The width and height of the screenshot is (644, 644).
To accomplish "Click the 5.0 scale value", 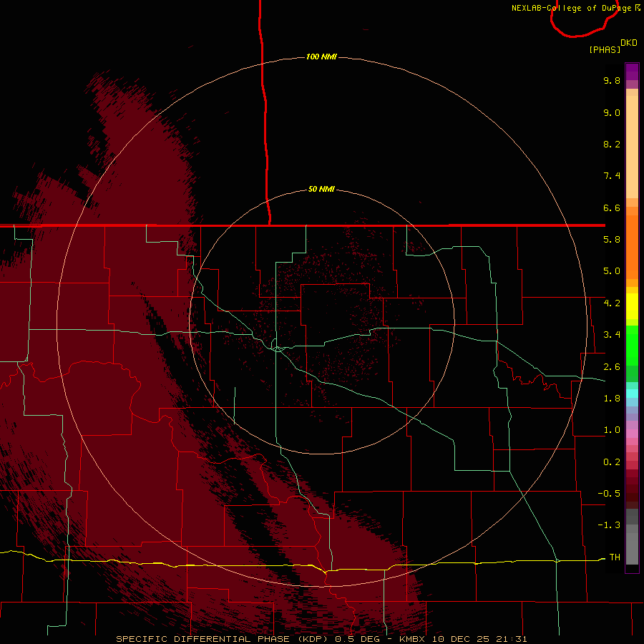I will pyautogui.click(x=612, y=271).
